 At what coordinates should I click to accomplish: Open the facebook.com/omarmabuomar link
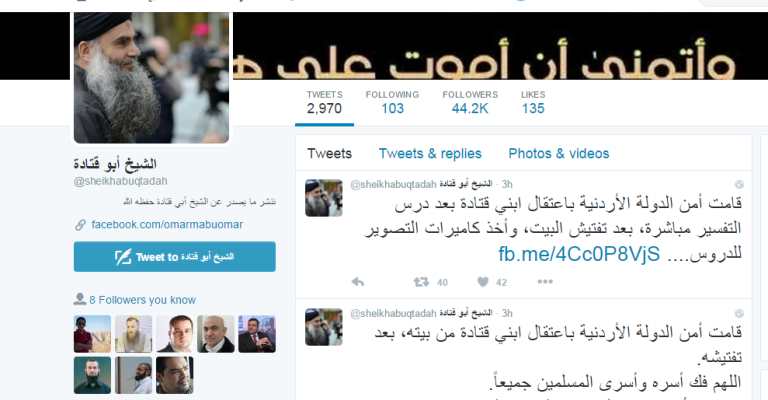click(167, 225)
